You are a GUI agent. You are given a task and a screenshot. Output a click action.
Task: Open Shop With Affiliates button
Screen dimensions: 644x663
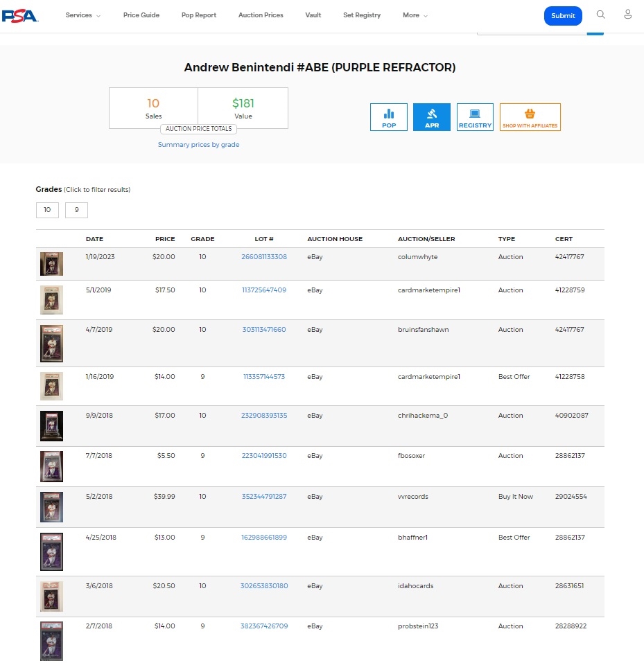tap(530, 117)
